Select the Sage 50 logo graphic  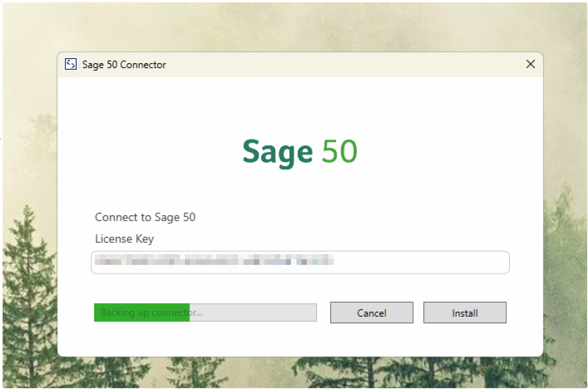pyautogui.click(x=299, y=150)
